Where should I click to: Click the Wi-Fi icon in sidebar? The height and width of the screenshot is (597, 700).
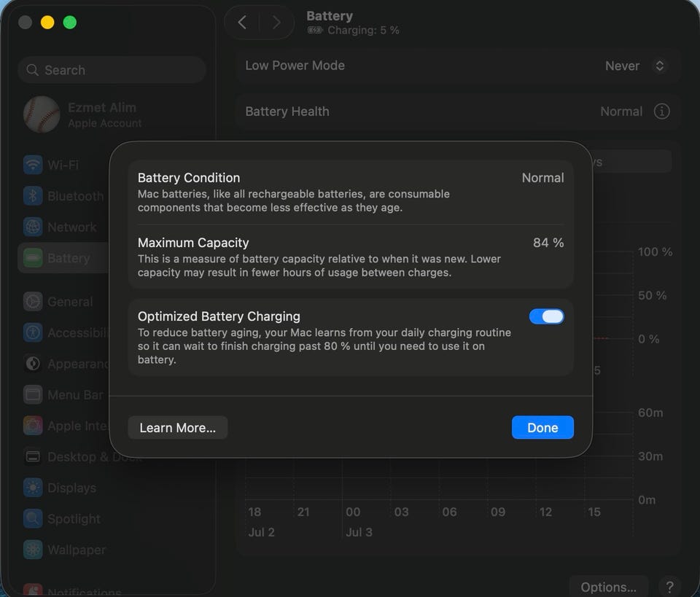[x=33, y=165]
